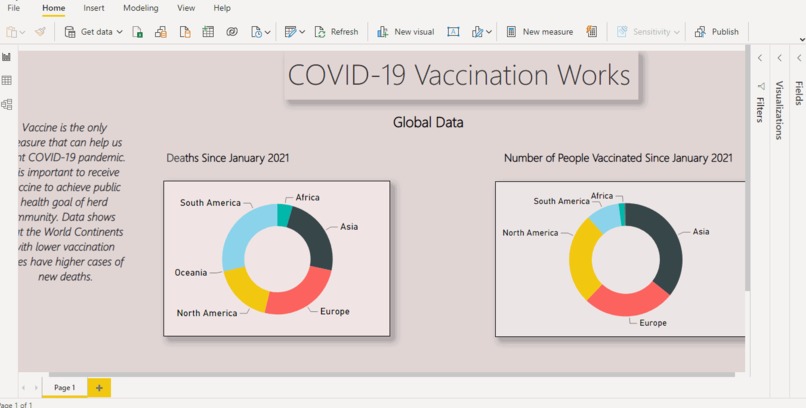Click the Quick measure lightning icon

click(592, 32)
